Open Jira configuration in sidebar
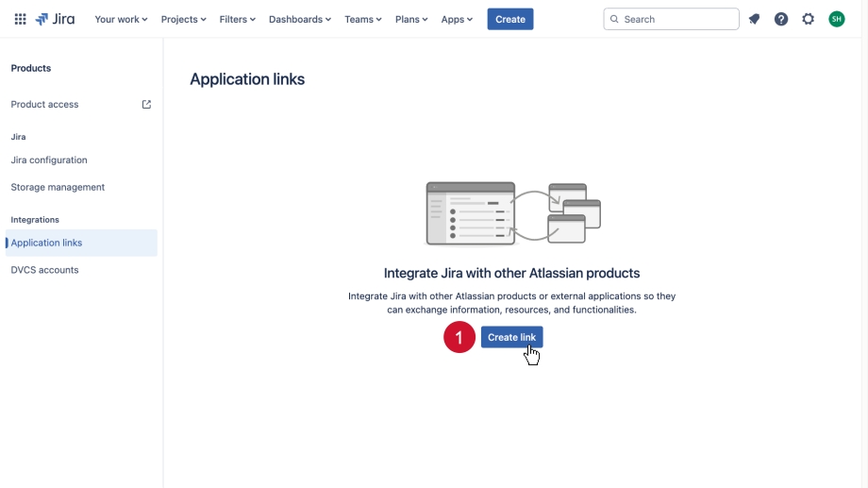 [x=81, y=160]
